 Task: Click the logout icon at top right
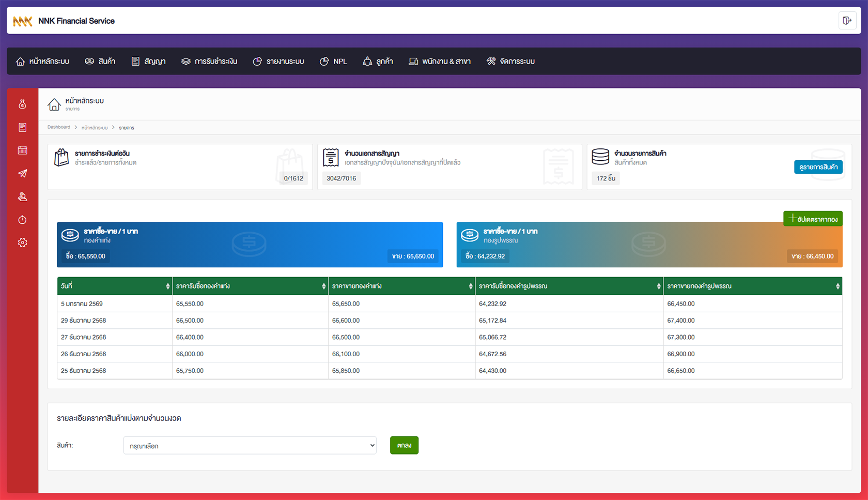847,21
